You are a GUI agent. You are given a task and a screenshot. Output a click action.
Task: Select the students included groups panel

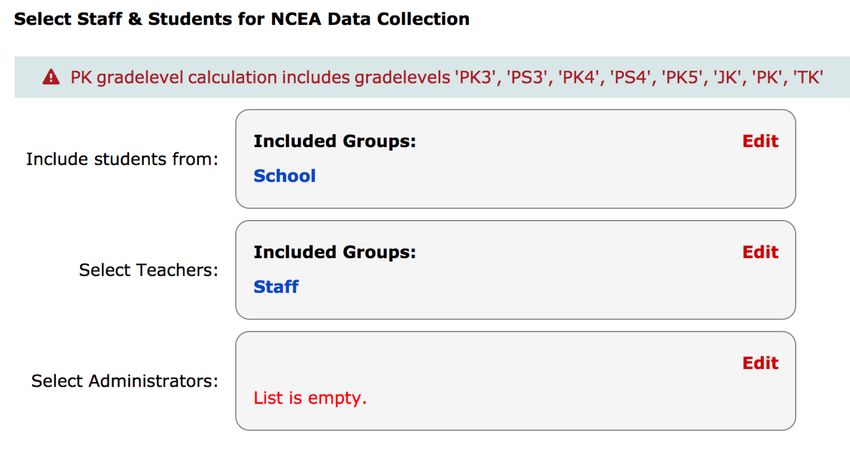(515, 159)
